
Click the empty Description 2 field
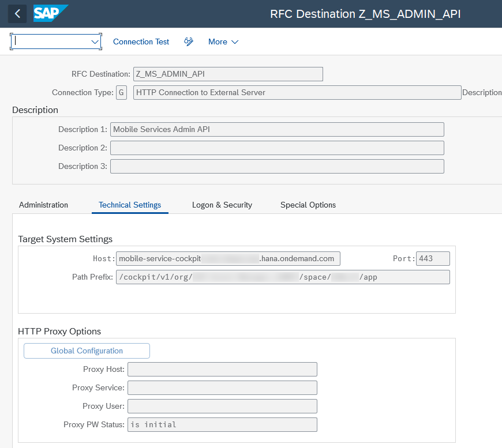point(277,148)
